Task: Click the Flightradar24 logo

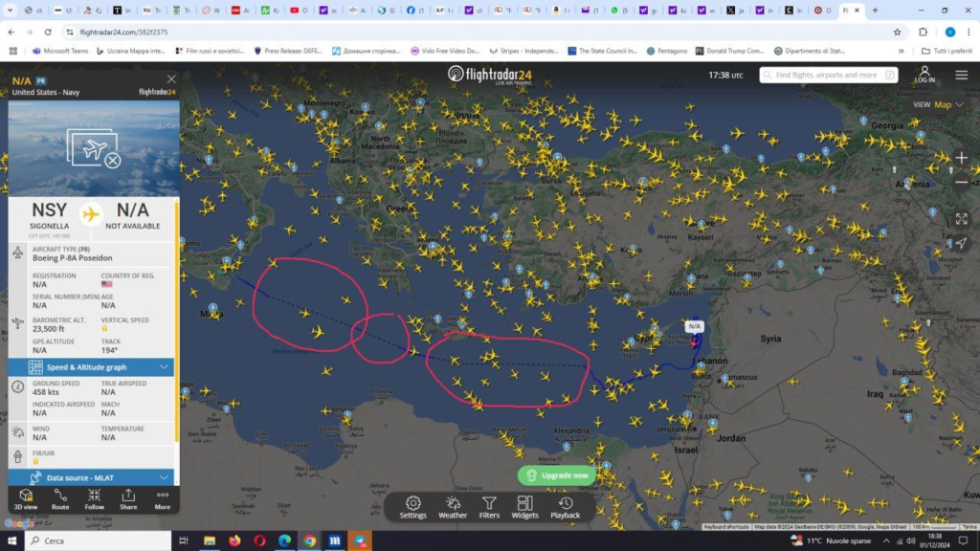Action: coord(490,75)
